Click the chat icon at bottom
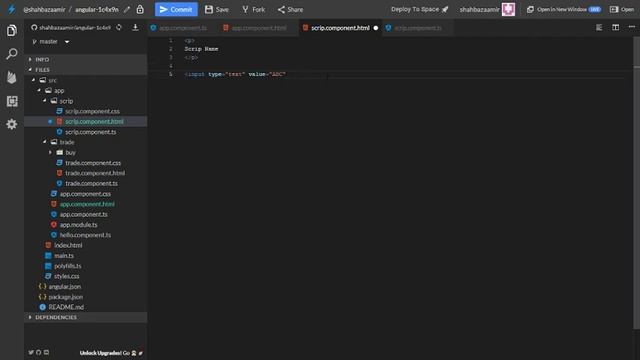The width and height of the screenshot is (640, 360). [x=46, y=352]
